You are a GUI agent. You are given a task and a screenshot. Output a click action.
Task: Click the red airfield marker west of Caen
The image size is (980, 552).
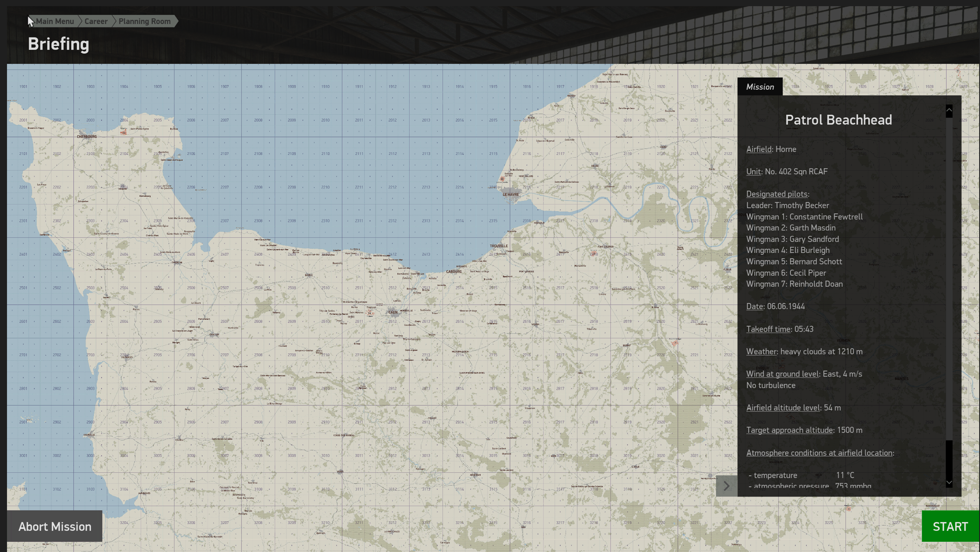[370, 313]
